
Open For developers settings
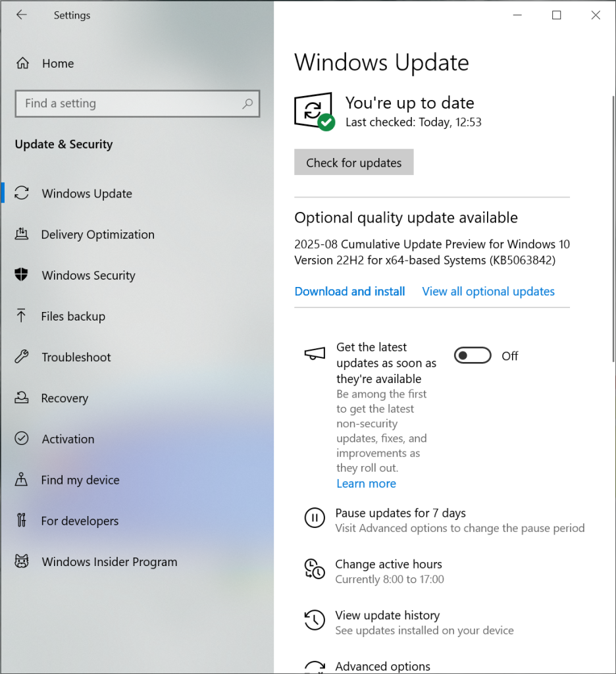click(x=137, y=521)
